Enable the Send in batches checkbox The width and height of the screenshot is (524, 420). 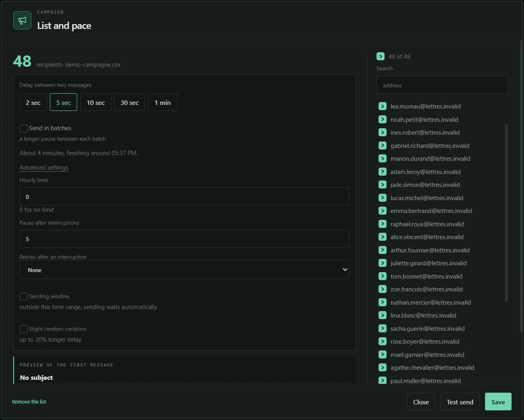(24, 128)
